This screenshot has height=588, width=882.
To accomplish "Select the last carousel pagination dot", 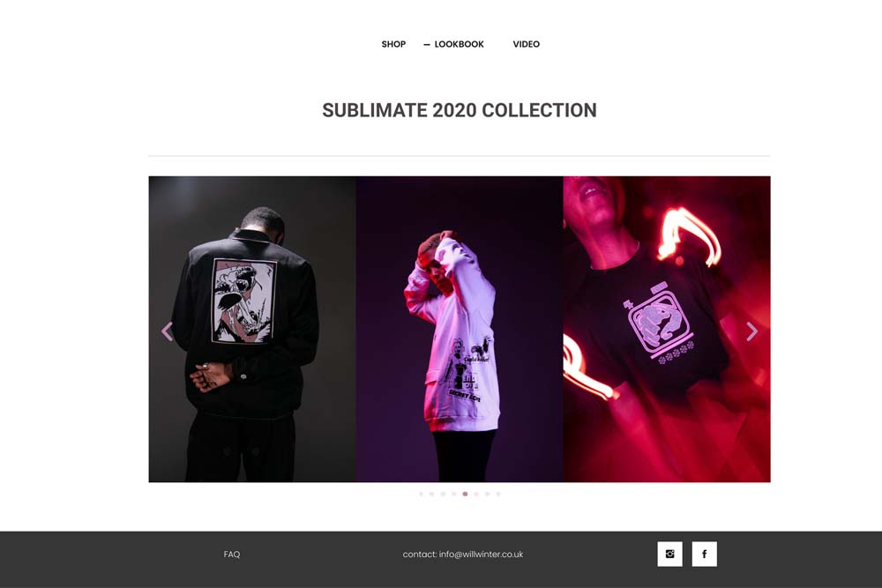I will 498,495.
